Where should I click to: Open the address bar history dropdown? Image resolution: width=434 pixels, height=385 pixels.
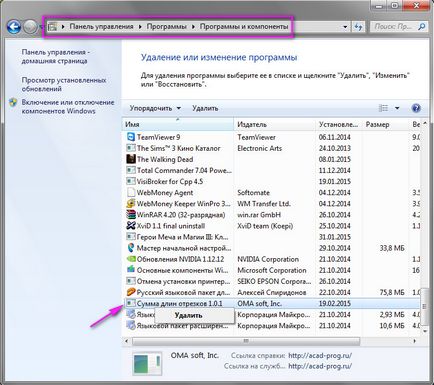[345, 27]
